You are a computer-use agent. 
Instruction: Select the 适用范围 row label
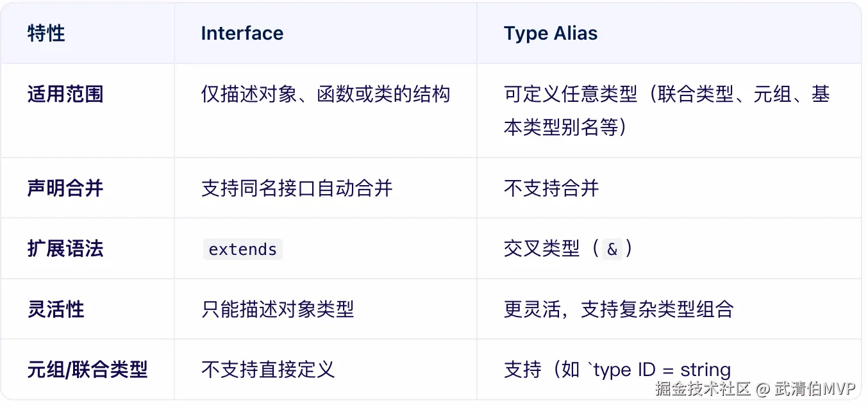65,95
